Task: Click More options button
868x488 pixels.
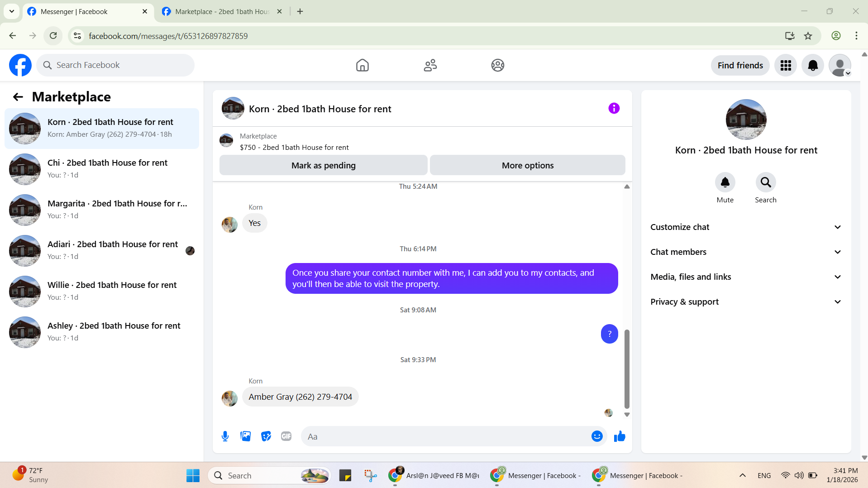Action: 528,165
